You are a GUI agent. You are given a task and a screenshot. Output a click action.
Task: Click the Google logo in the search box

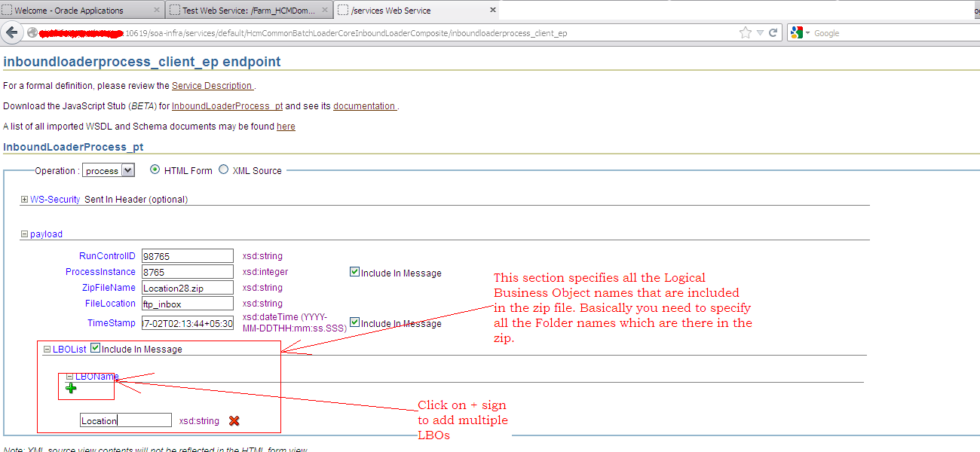(x=797, y=32)
